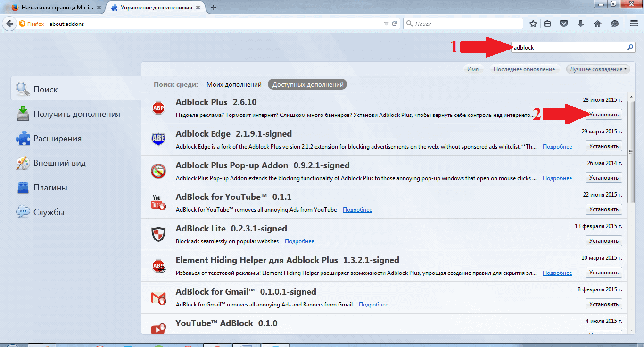Screen dimensions: 644x347
Task: Open Подробнее link for Element Hiding Helper
Action: pos(557,273)
